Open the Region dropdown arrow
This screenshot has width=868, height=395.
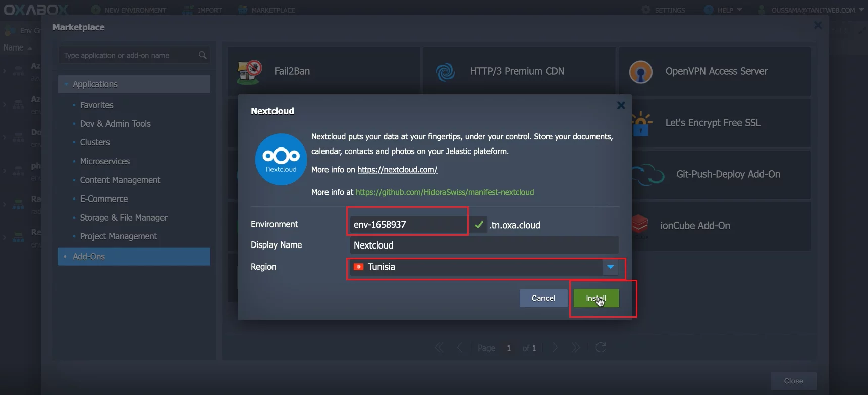point(611,267)
